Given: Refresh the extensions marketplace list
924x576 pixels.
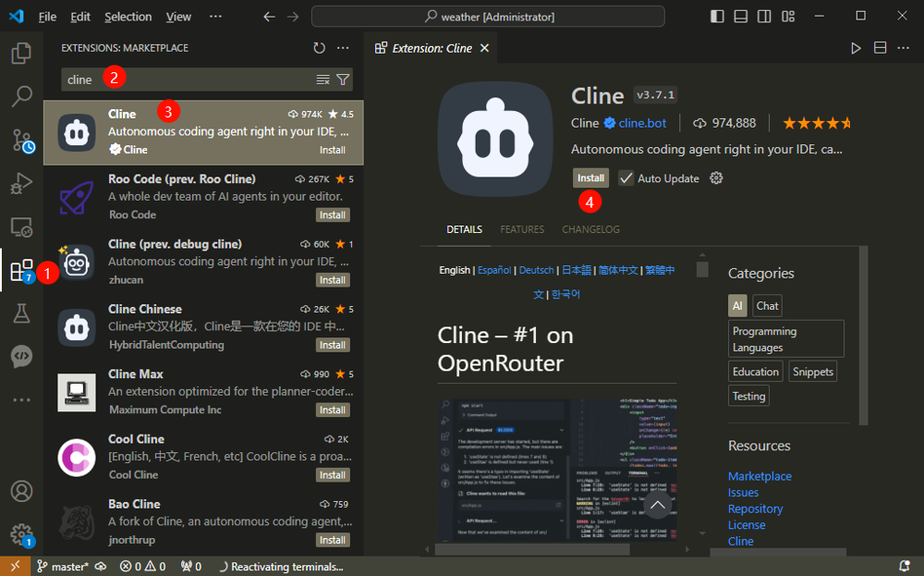Looking at the screenshot, I should (319, 48).
